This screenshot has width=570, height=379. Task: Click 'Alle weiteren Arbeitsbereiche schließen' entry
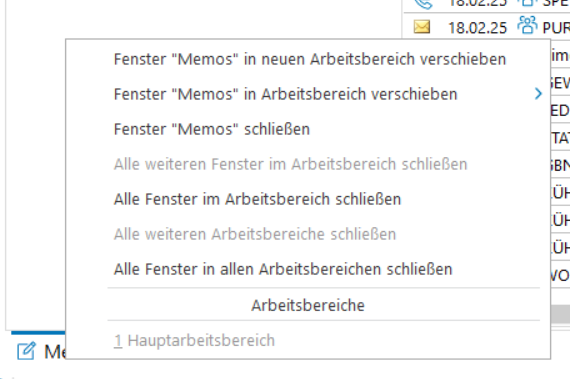254,234
